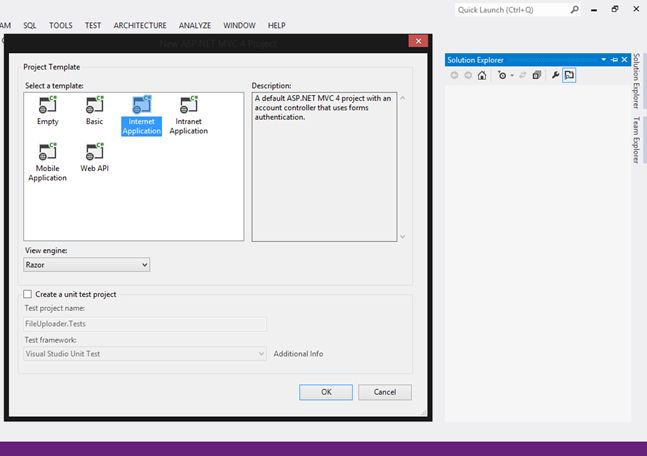Image resolution: width=647 pixels, height=456 pixels.
Task: Click the Additional Info link
Action: [298, 354]
